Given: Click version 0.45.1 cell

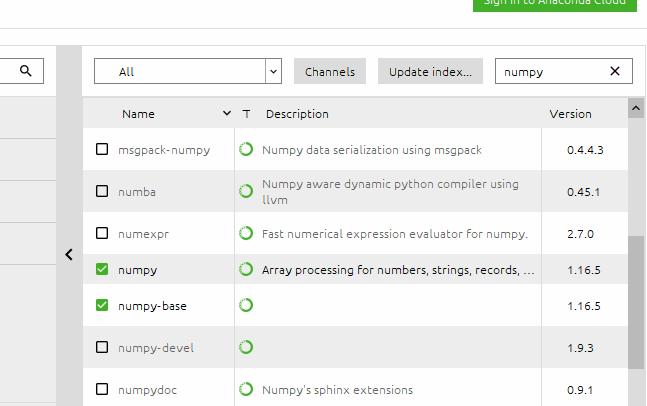Looking at the screenshot, I should pyautogui.click(x=583, y=192).
